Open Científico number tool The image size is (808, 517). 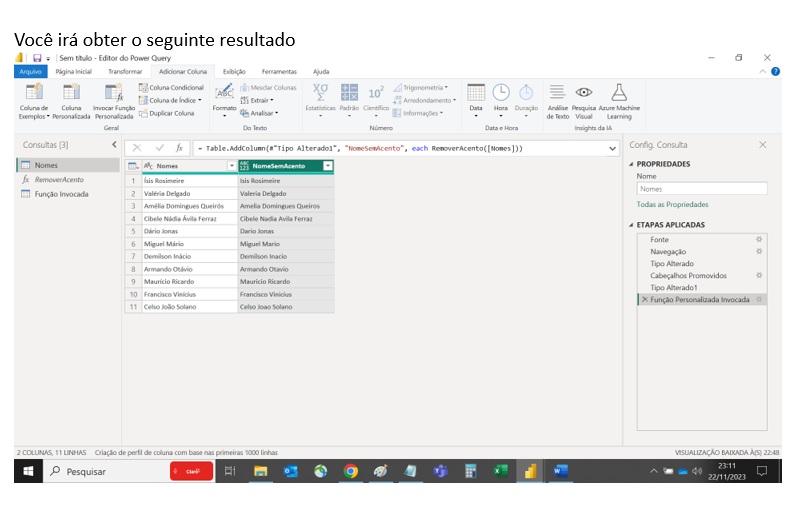(376, 101)
